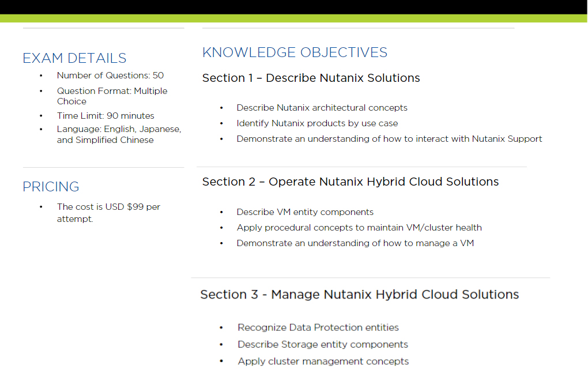This screenshot has height=381, width=588.
Task: Click "Section 2 – Operate Nutanix Hybrid Cloud Solutions"
Action: coord(350,182)
